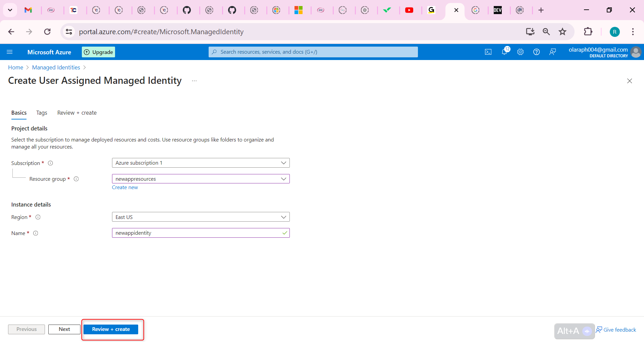Image resolution: width=644 pixels, height=342 pixels.
Task: Open the Region dropdown showing East US
Action: point(201,217)
